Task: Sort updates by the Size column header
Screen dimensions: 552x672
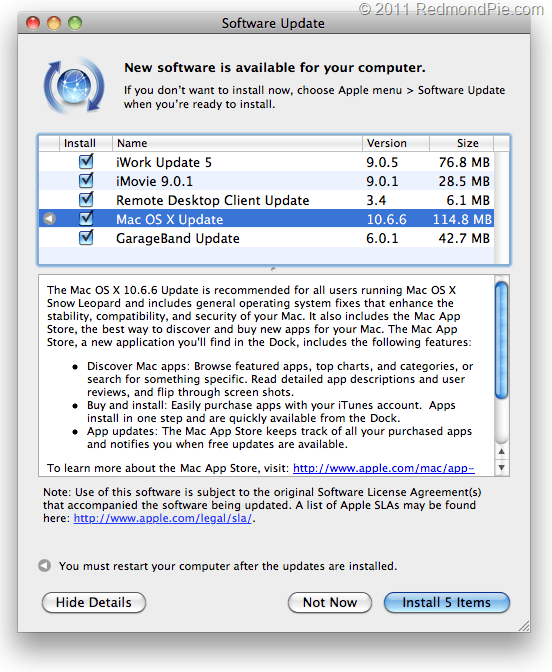Action: (462, 143)
